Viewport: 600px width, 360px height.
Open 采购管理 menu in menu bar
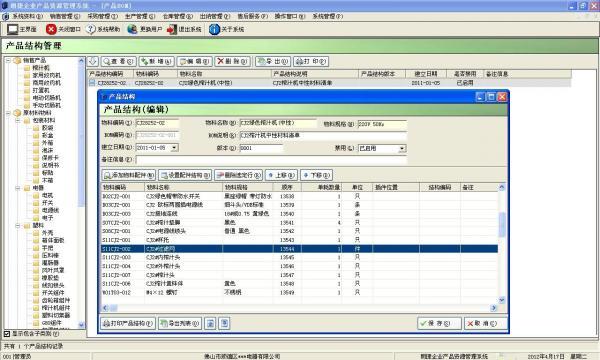click(x=102, y=16)
